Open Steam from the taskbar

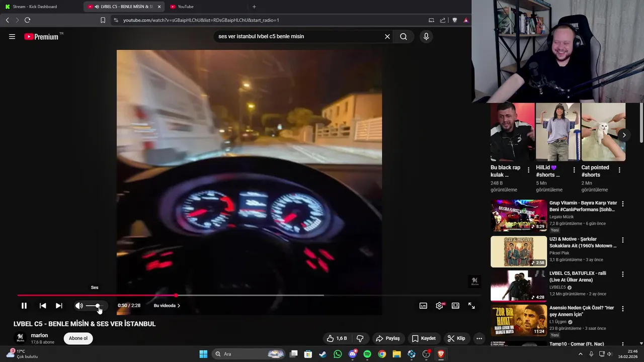323,354
